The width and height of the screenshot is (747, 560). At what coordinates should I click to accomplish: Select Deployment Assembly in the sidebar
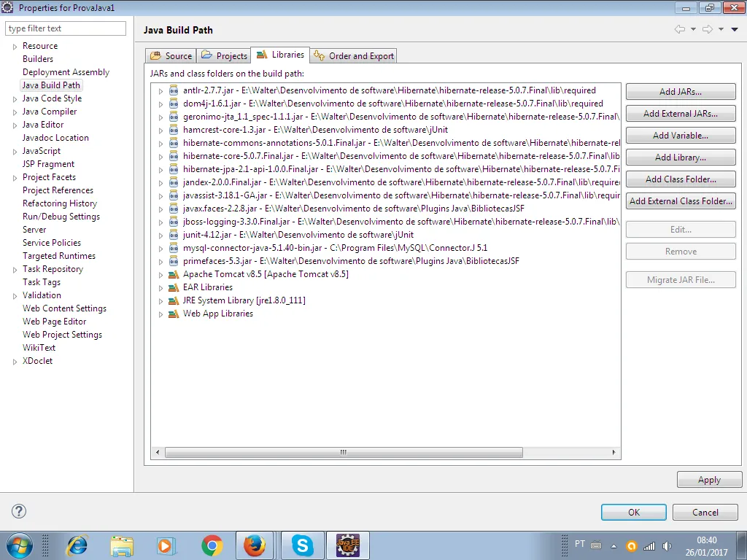tap(66, 72)
